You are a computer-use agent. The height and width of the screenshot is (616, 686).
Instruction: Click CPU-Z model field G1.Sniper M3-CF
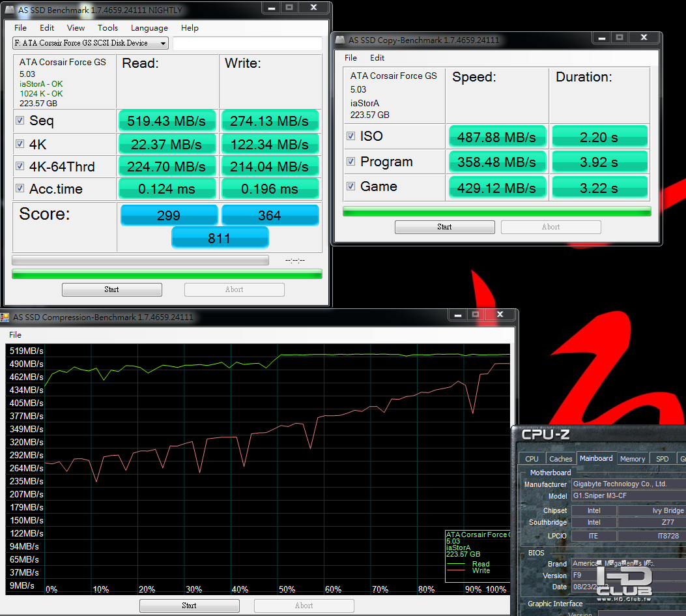tap(628, 495)
